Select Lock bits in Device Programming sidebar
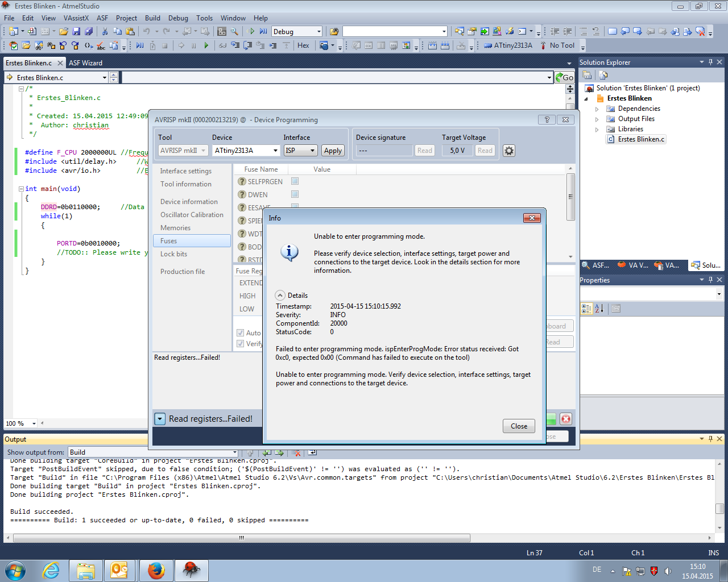Viewport: 728px width, 582px height. tap(173, 254)
